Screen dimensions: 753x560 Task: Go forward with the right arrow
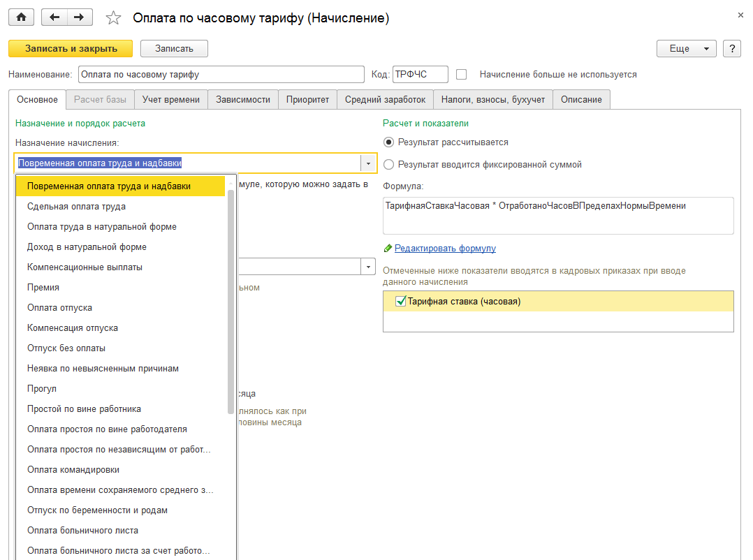(80, 17)
